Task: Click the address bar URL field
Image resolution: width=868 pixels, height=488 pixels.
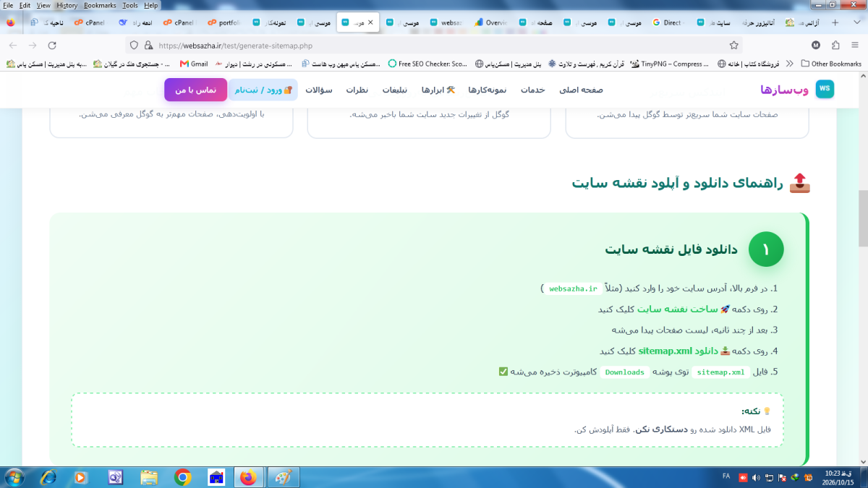Action: [434, 45]
